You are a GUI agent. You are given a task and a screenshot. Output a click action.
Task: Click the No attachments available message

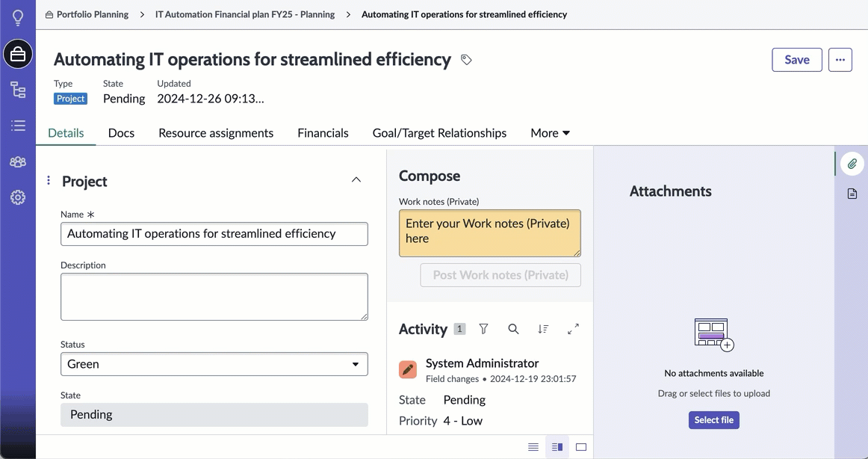point(714,373)
